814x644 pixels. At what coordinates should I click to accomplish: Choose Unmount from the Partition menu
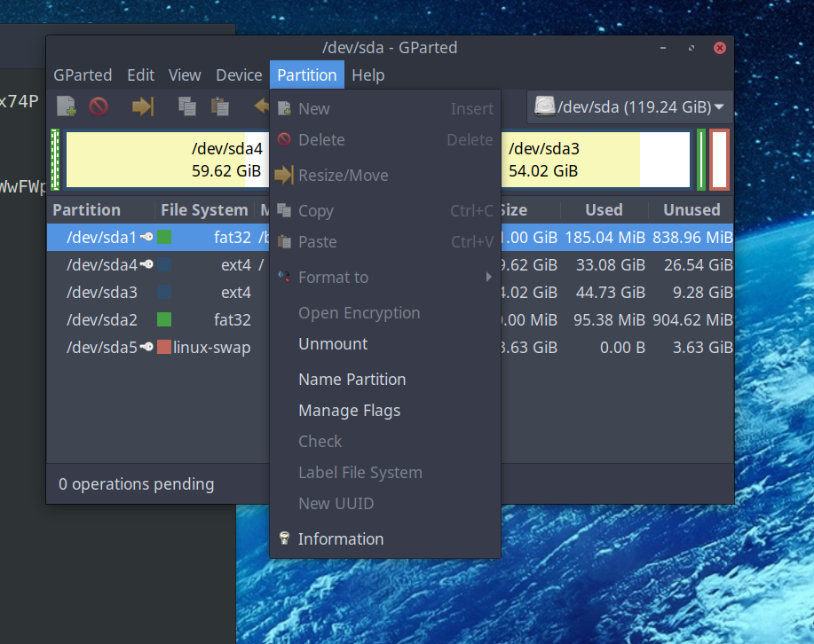click(385, 344)
